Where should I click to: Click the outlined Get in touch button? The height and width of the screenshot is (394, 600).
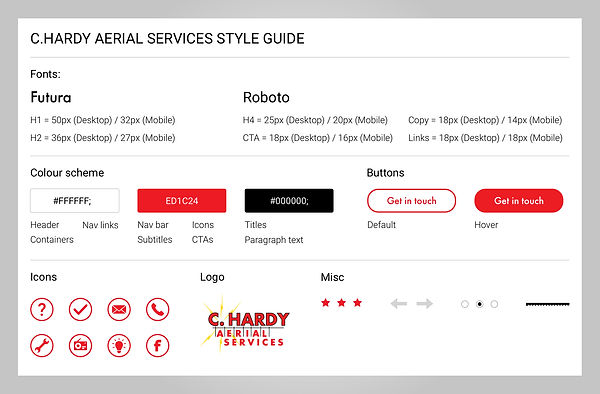click(411, 200)
